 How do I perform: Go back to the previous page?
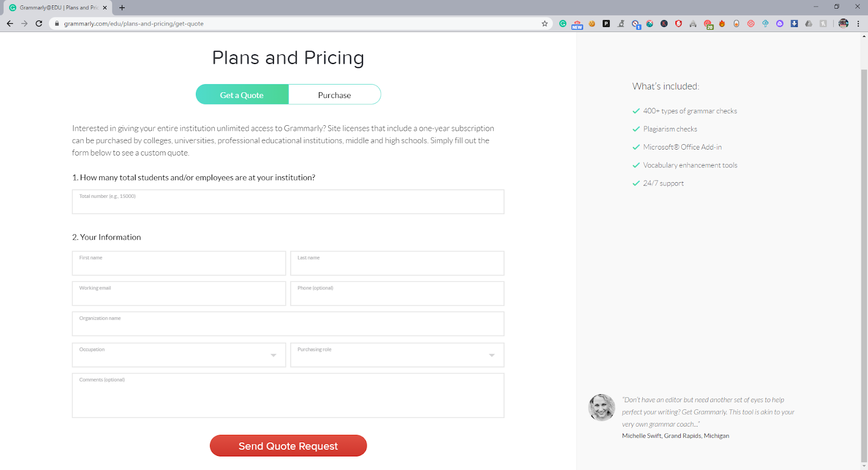click(x=10, y=24)
